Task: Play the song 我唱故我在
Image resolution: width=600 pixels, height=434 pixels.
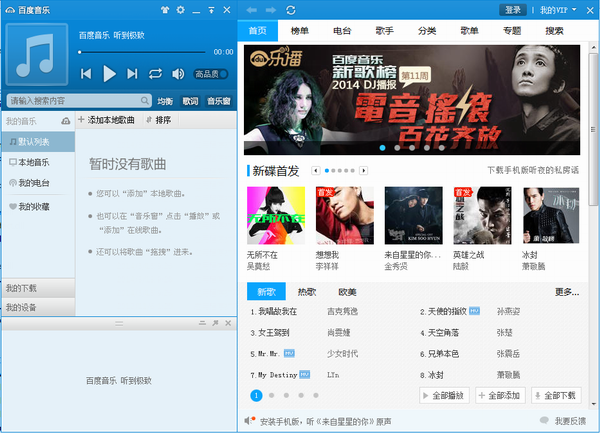Action: tap(278, 312)
